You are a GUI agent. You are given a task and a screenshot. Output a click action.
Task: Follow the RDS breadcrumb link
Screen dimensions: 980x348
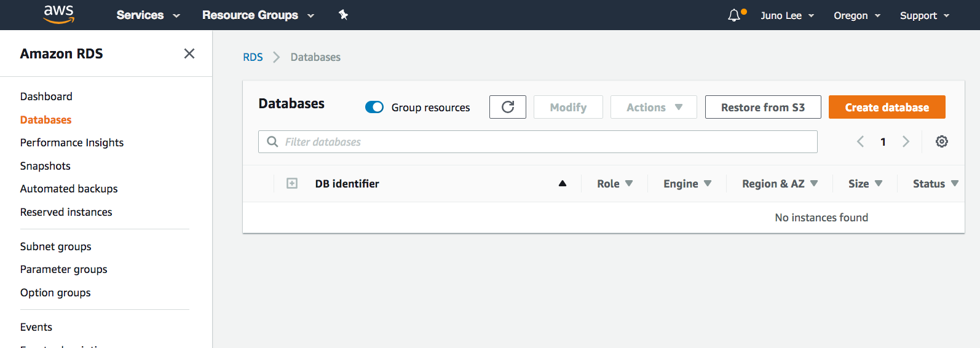(x=253, y=57)
